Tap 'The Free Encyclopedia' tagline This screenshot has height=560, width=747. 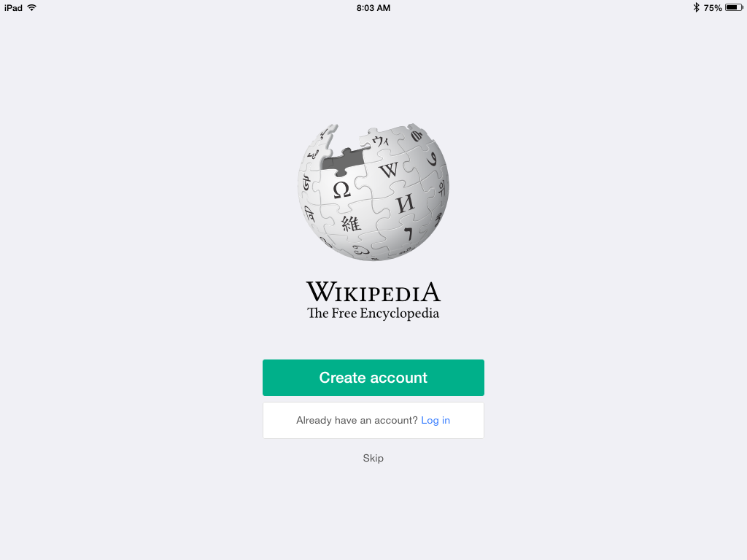click(x=373, y=314)
